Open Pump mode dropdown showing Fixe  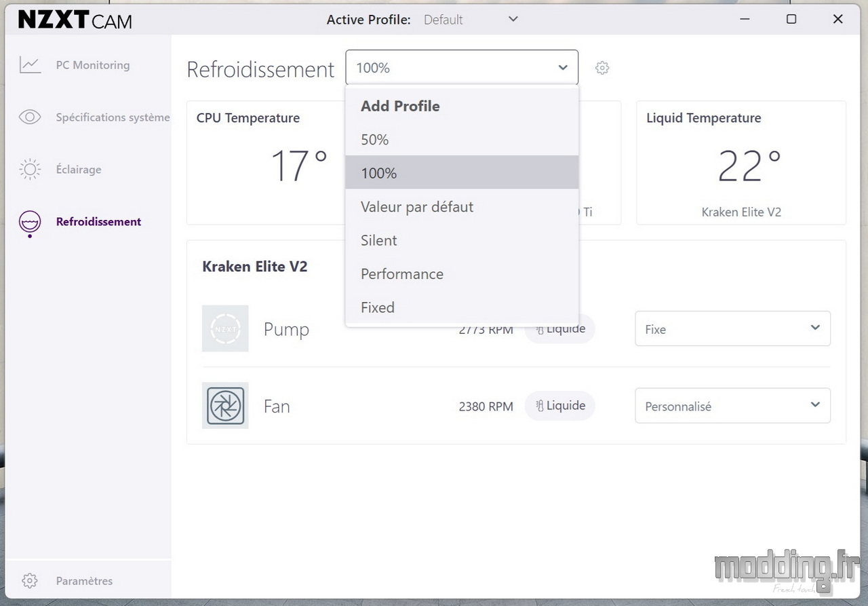click(732, 328)
